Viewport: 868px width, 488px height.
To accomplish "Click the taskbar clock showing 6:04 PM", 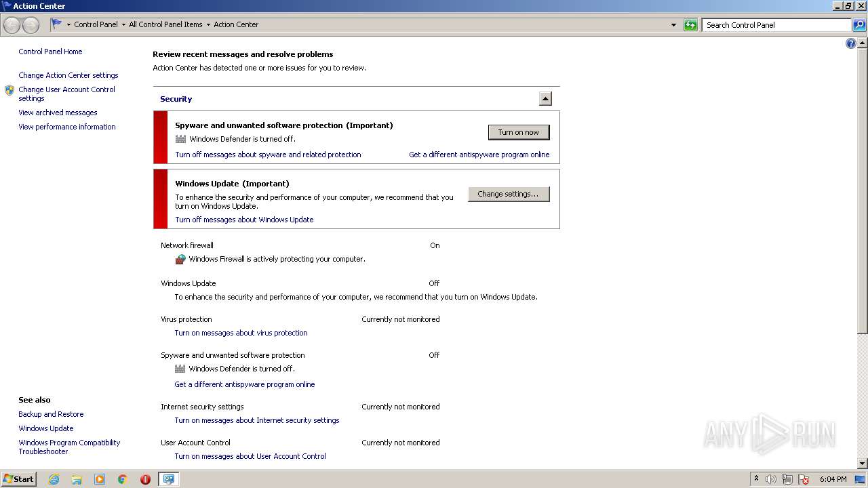I will [x=833, y=479].
